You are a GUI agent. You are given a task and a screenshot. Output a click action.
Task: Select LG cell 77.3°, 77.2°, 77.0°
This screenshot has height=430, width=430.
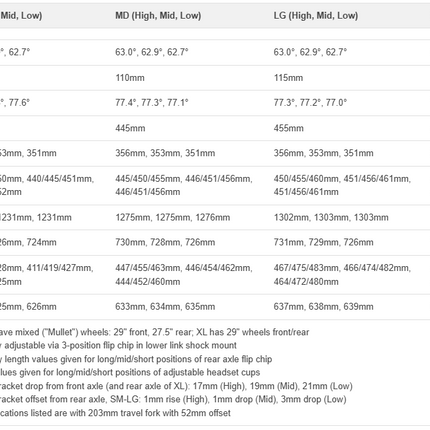[x=310, y=102]
